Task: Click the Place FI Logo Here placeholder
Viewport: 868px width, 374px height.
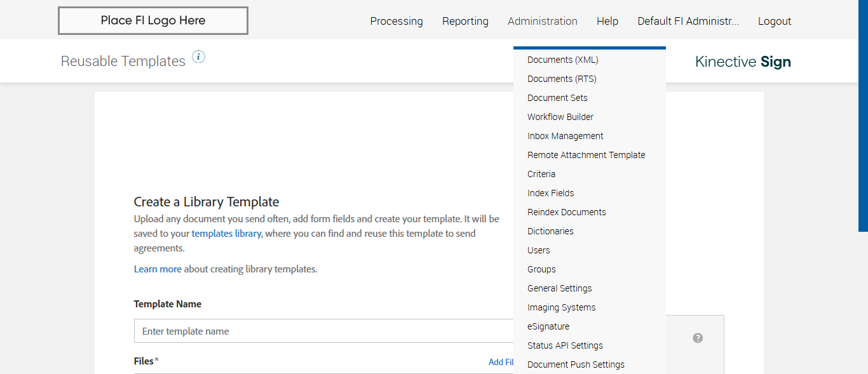Action: 153,20
